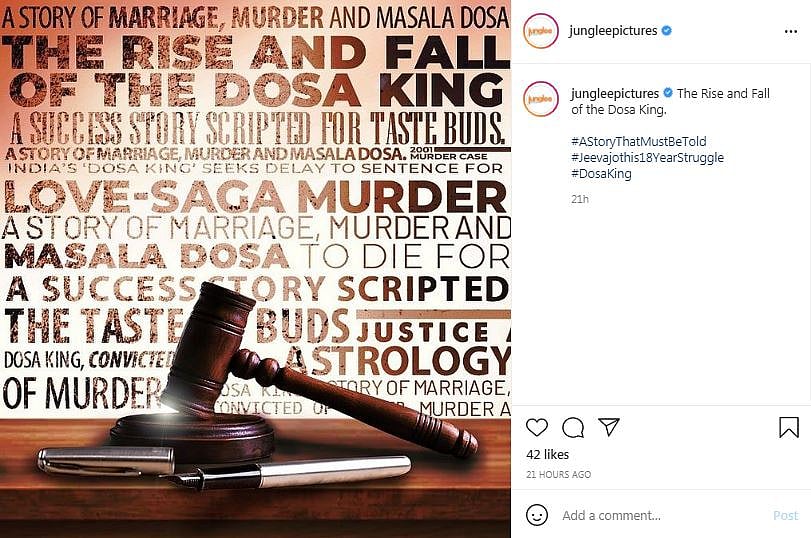Open the #Jeevajothis18YearStruggle hashtag
The width and height of the screenshot is (811, 538).
(647, 158)
